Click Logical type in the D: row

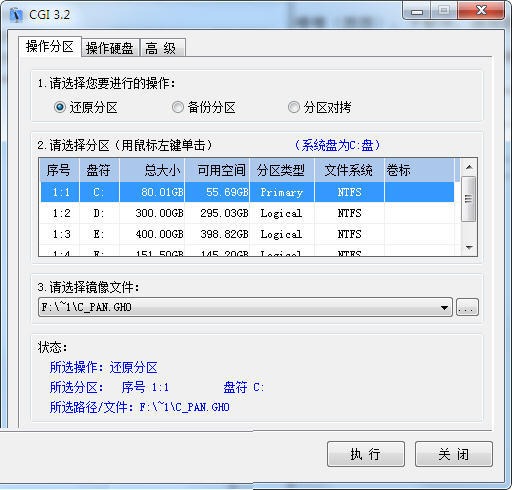click(x=281, y=213)
